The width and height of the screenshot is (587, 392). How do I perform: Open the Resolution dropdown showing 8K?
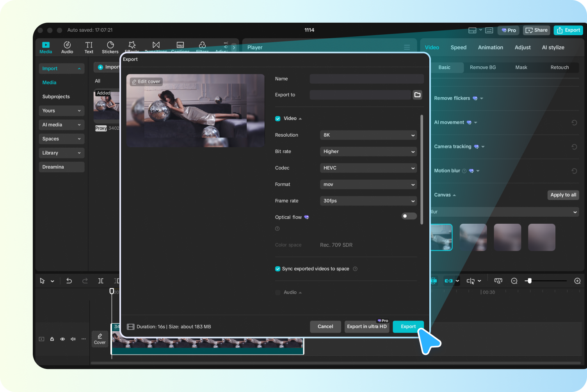(368, 135)
